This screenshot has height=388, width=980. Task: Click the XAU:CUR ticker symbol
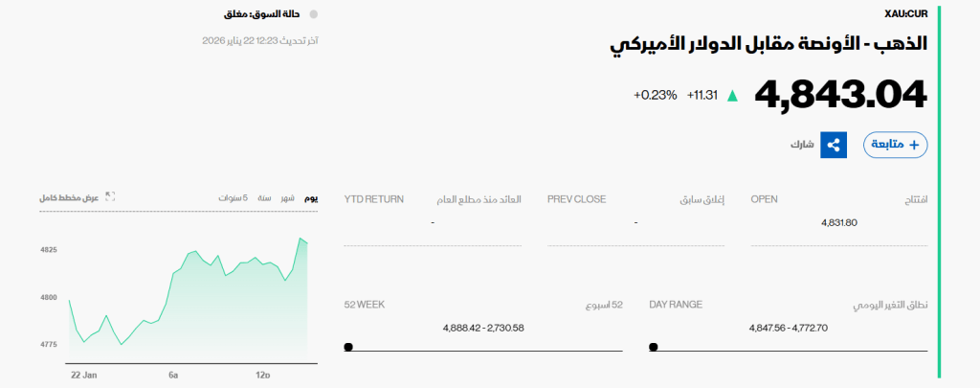pos(906,12)
